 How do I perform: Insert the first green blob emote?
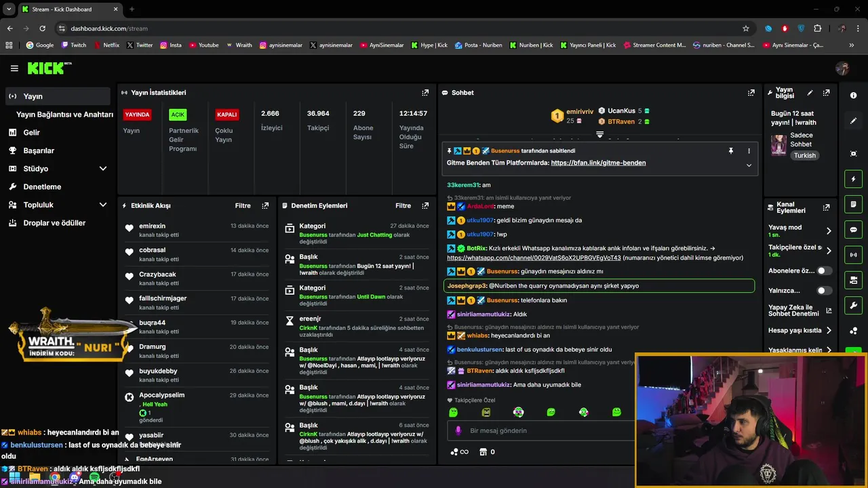click(x=453, y=412)
